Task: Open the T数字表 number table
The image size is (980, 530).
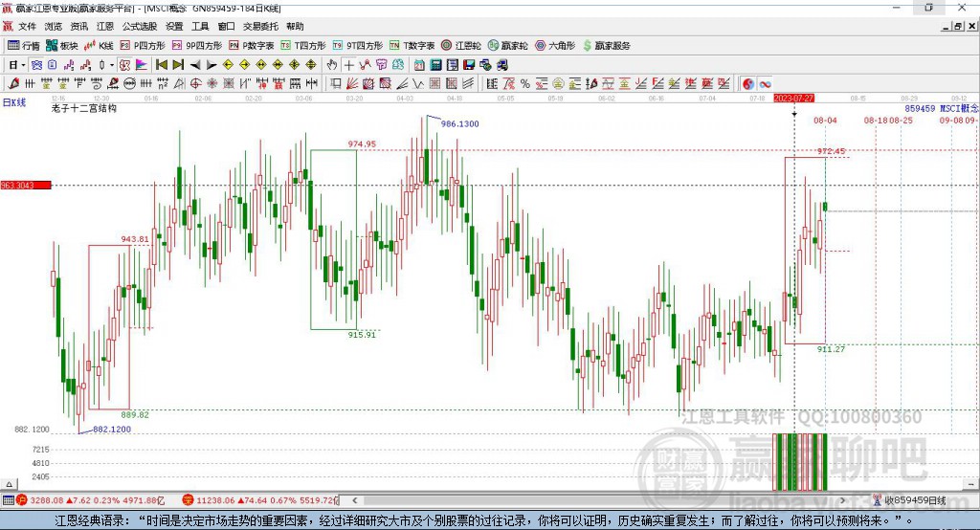Action: click(x=412, y=46)
